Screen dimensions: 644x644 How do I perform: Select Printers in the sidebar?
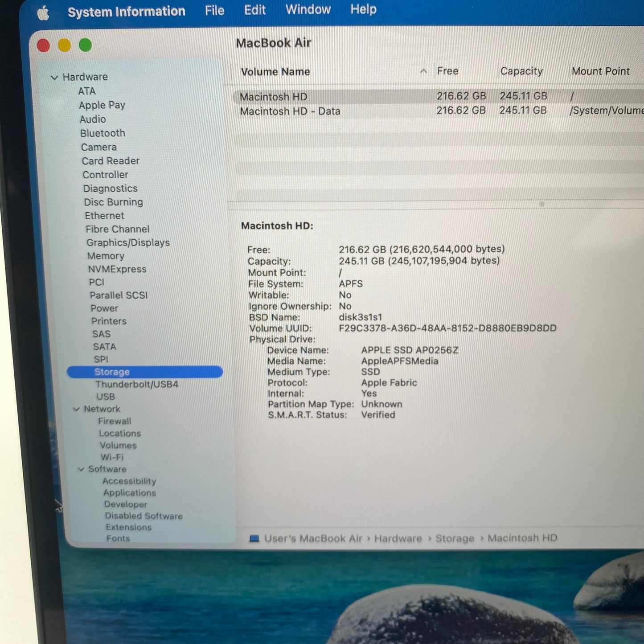pos(109,321)
